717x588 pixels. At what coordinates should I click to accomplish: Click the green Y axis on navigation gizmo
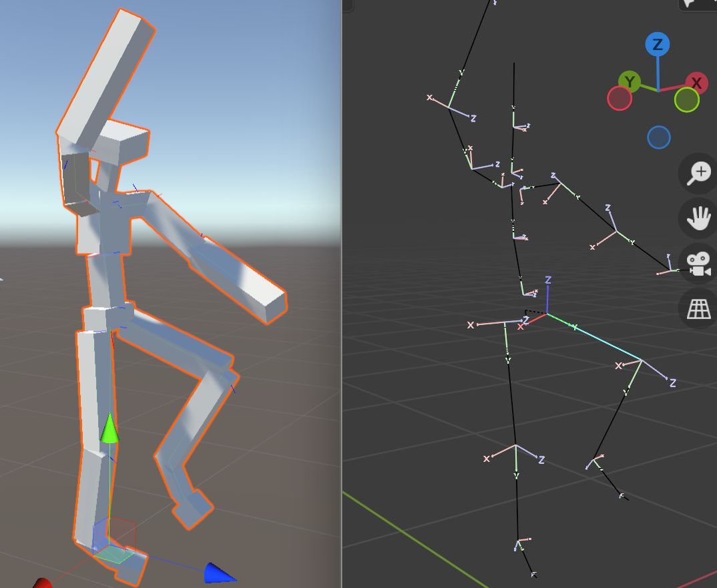coord(630,82)
